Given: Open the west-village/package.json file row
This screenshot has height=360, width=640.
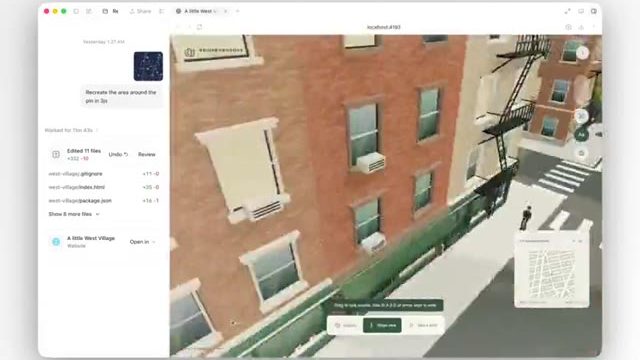Looking at the screenshot, I should tap(104, 201).
